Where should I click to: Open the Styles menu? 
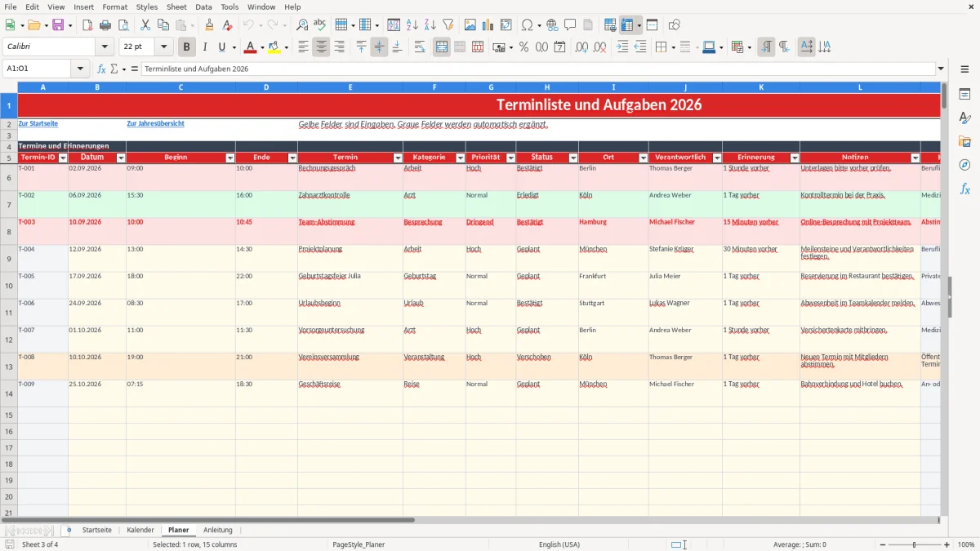click(x=147, y=7)
